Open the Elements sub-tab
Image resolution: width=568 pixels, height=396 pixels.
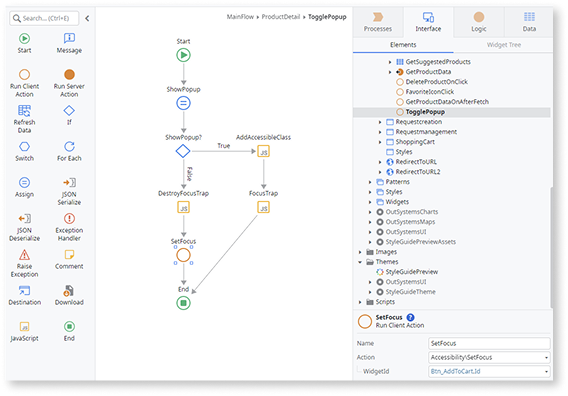403,45
